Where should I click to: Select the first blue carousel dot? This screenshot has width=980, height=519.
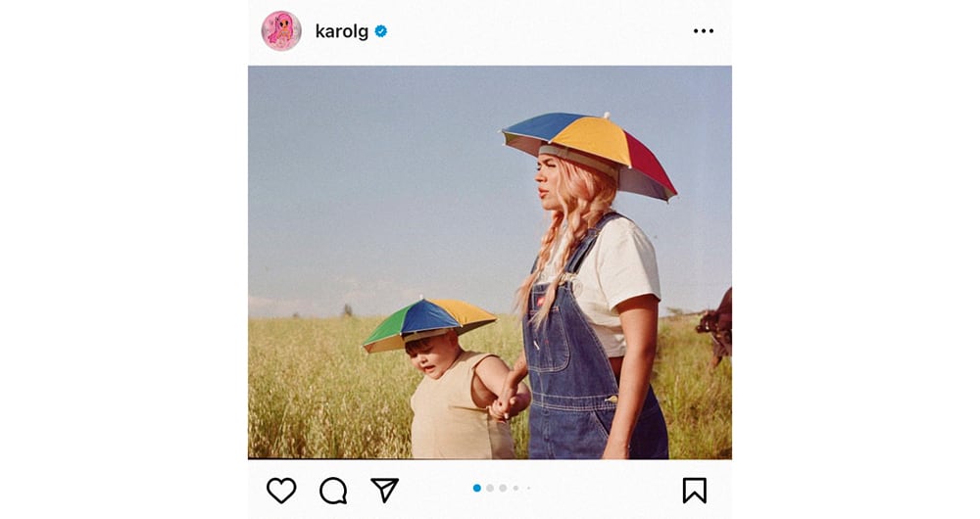coord(477,488)
